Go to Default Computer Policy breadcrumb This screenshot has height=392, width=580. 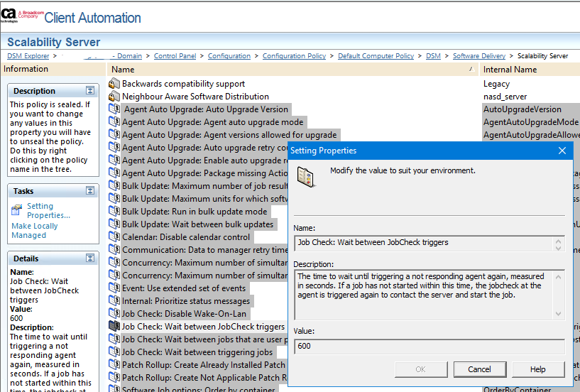376,56
